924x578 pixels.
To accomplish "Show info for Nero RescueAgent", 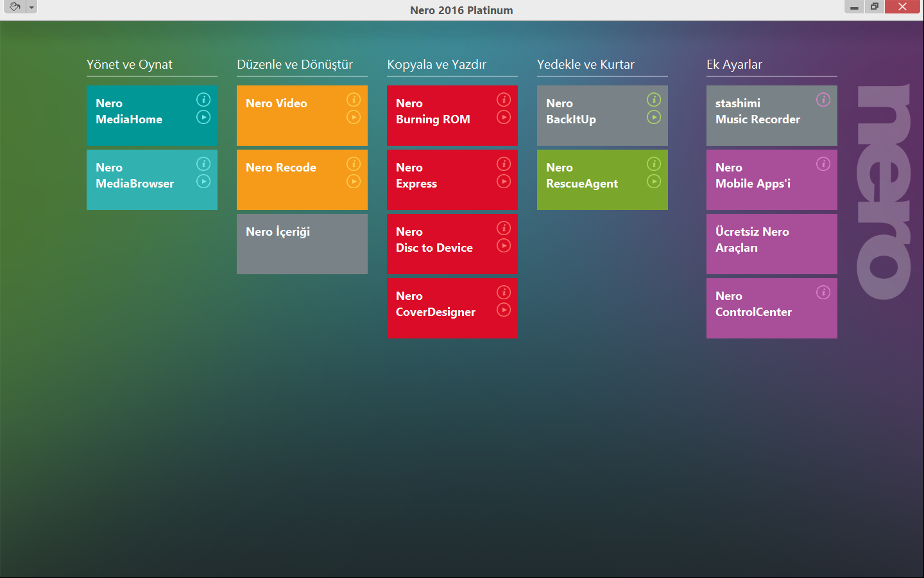I will 654,164.
